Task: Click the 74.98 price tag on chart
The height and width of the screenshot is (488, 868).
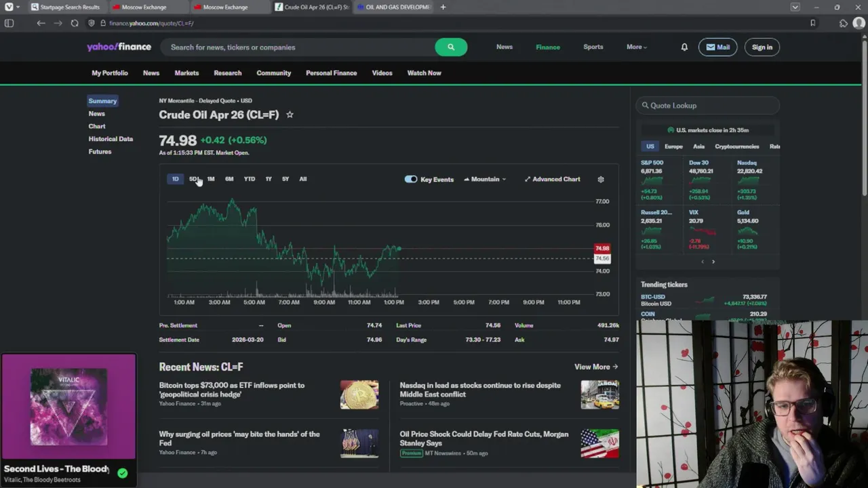Action: tap(602, 249)
